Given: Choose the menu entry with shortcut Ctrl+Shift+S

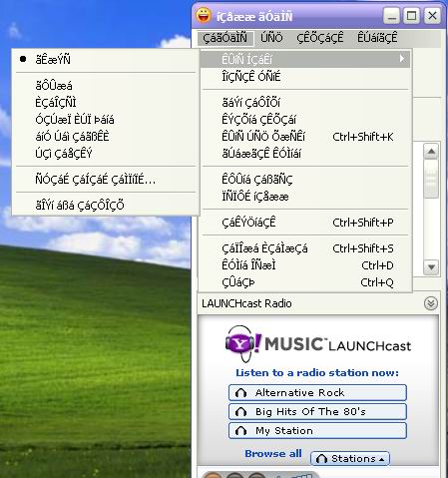Looking at the screenshot, I should pos(305,248).
